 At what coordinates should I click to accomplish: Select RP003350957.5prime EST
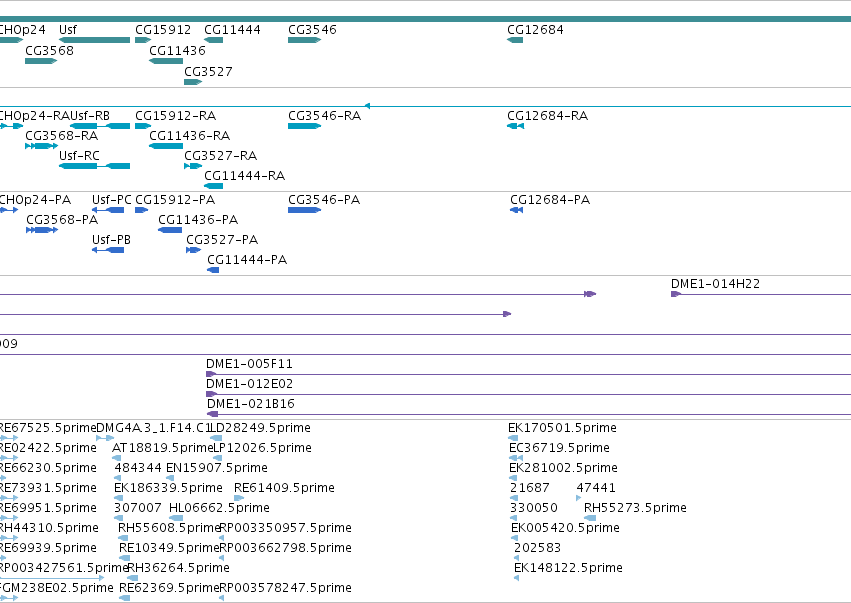221,538
